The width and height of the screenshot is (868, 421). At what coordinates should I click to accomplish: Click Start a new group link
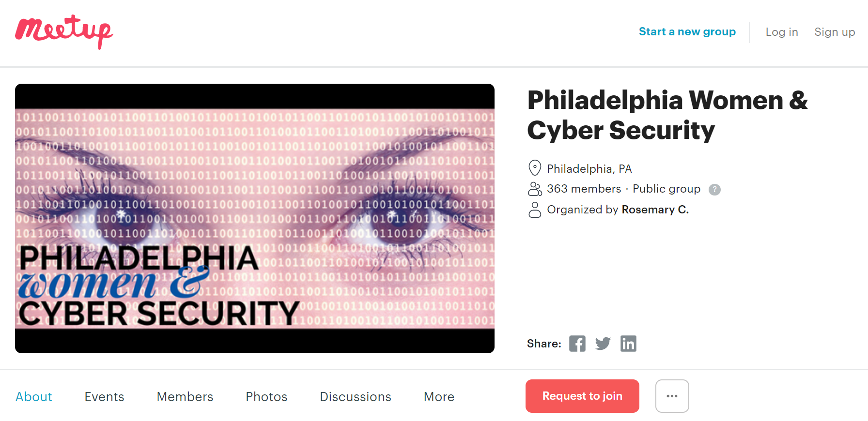pyautogui.click(x=687, y=32)
